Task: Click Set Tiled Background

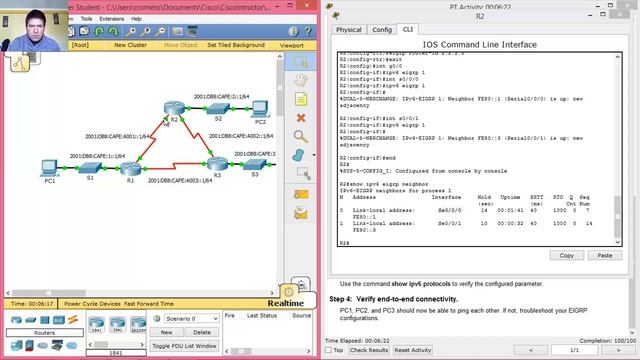Action: coord(236,45)
